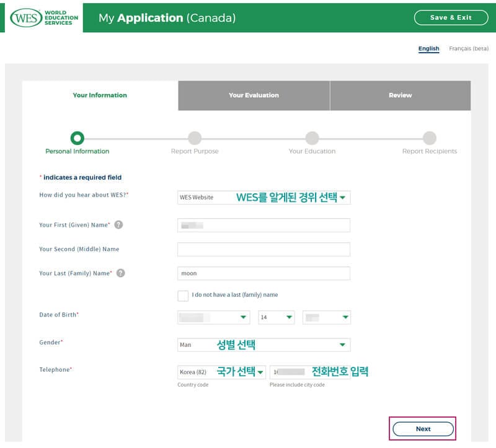Click the WES World Education Services logo
The height and width of the screenshot is (448, 496).
(45, 17)
